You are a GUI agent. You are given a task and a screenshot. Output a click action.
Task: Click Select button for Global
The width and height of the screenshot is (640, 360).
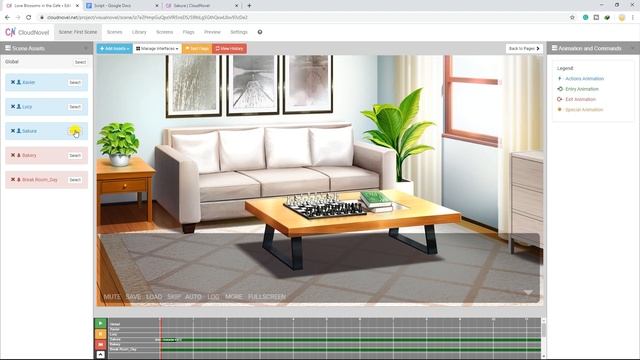(80, 62)
